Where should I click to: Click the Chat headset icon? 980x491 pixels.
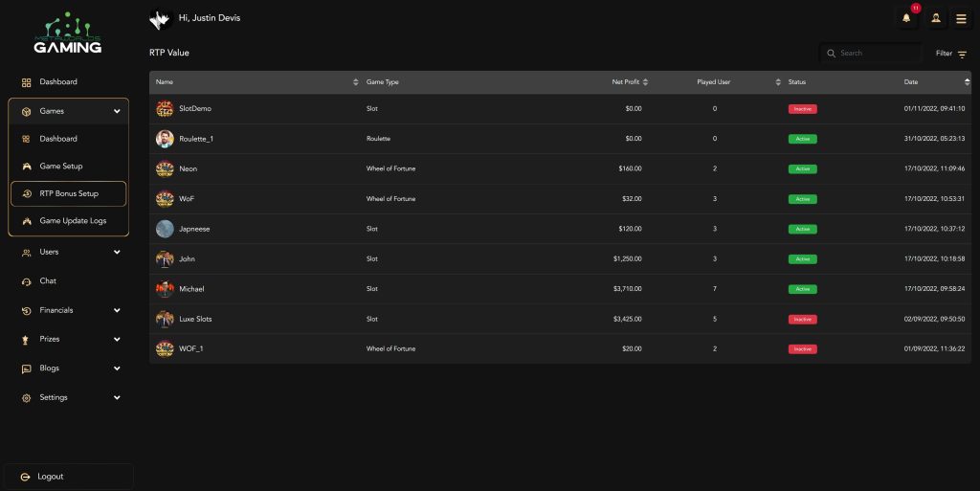pyautogui.click(x=27, y=281)
